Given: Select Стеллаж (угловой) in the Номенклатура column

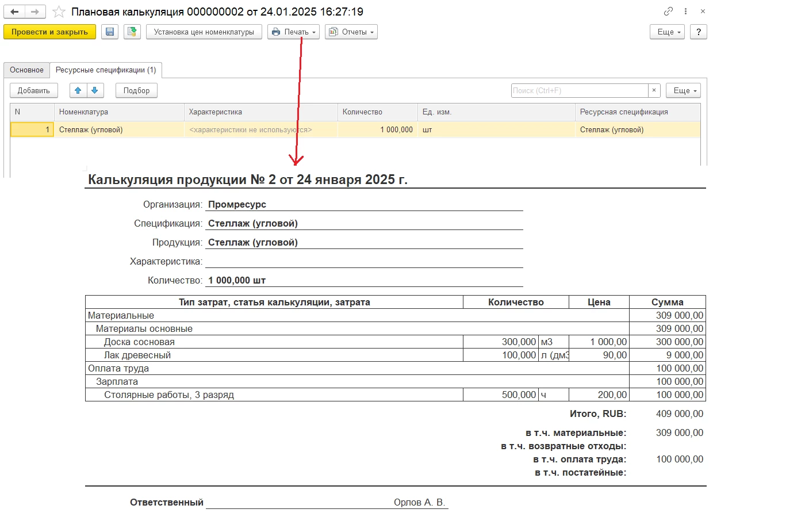Looking at the screenshot, I should tap(119, 129).
